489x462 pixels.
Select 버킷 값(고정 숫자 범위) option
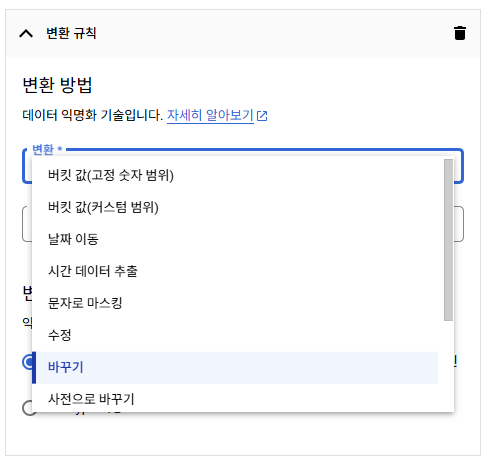click(235, 175)
